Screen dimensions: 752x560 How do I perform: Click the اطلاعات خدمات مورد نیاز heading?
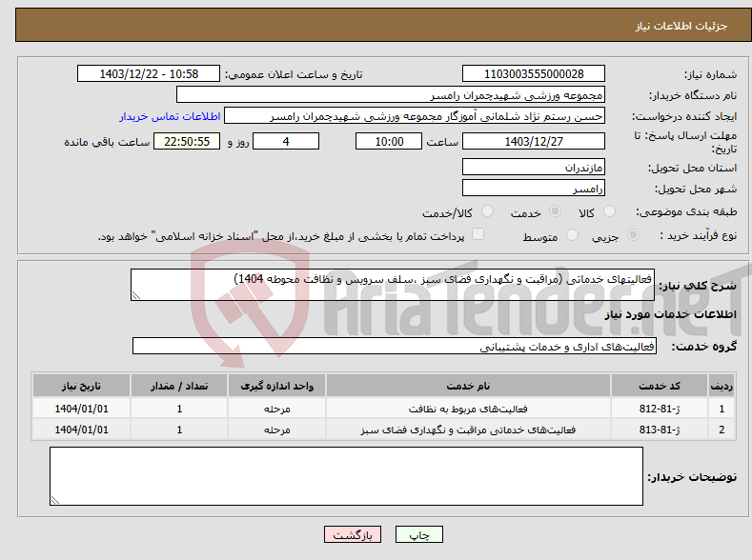(670, 314)
